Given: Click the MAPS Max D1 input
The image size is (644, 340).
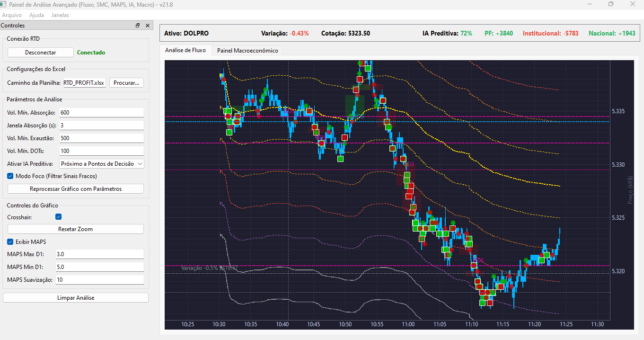Looking at the screenshot, I should [x=99, y=254].
